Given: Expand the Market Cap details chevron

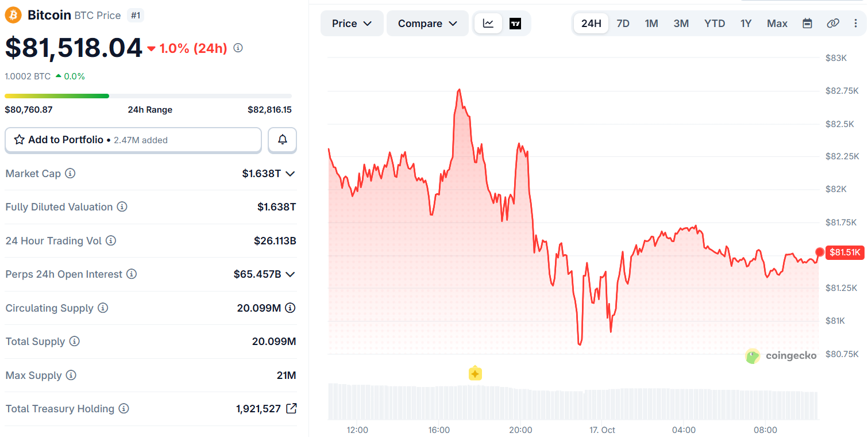Looking at the screenshot, I should [290, 174].
